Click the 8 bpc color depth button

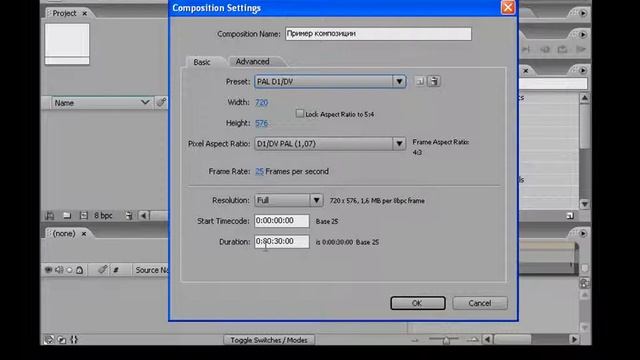point(103,216)
